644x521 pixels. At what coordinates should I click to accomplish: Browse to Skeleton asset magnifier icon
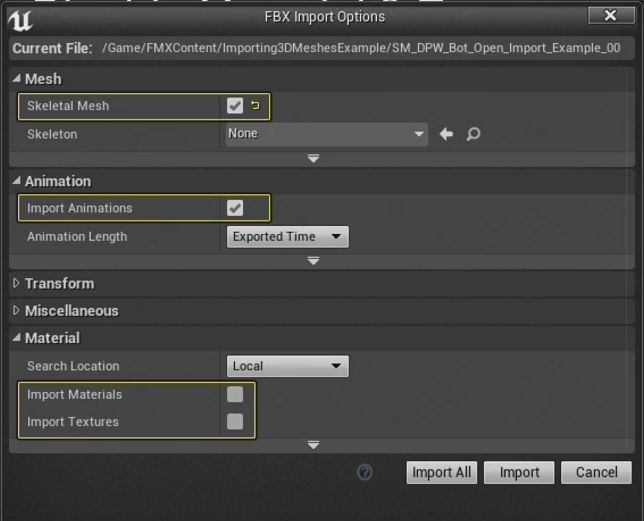tap(473, 134)
